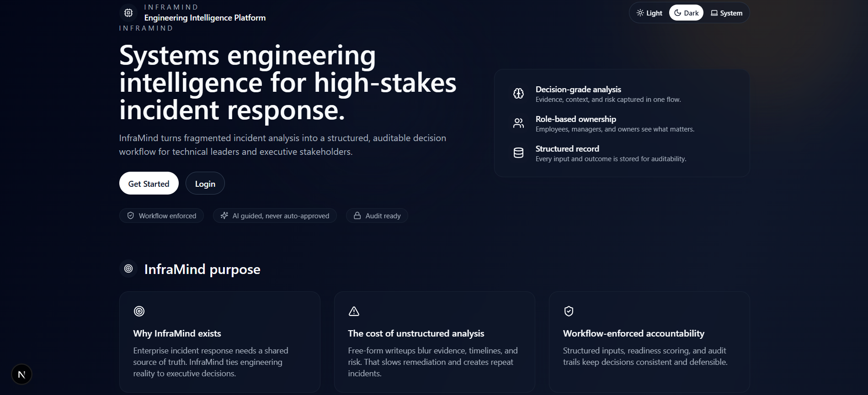868x395 pixels.
Task: Click the Login button
Action: click(205, 183)
